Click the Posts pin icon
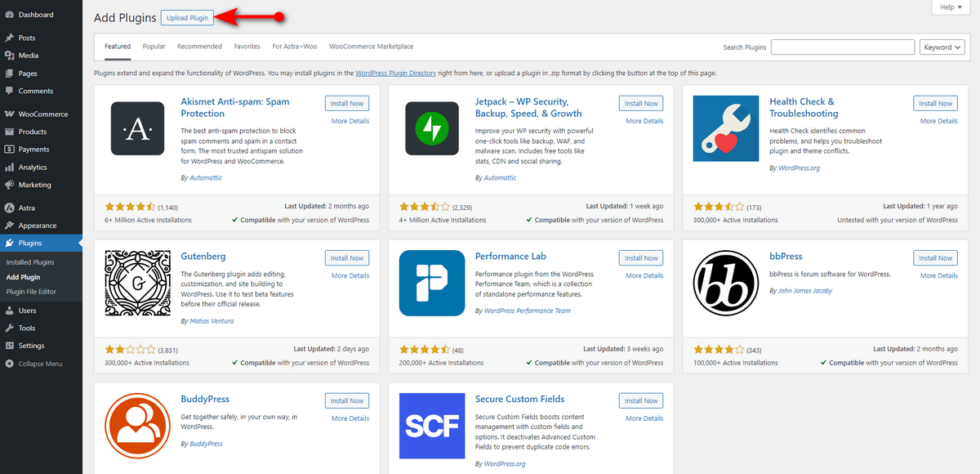980x474 pixels. [x=9, y=38]
